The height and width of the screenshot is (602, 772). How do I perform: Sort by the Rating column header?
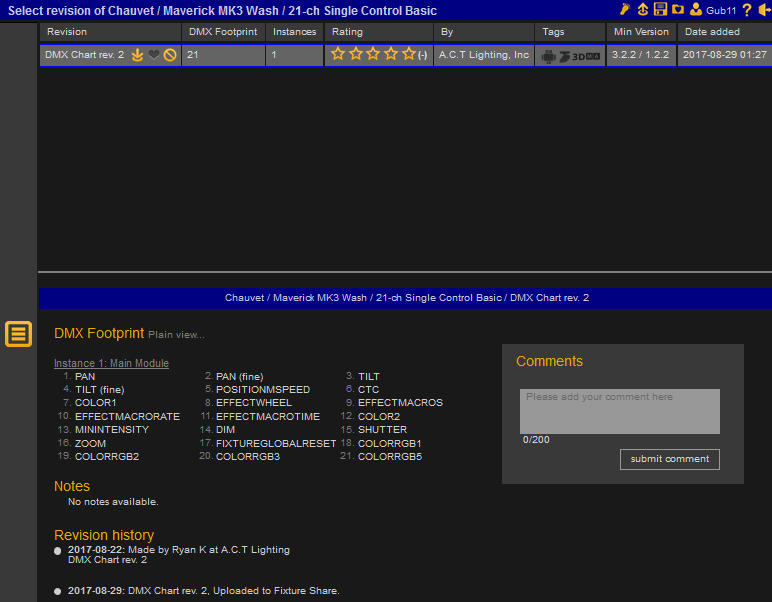(x=379, y=32)
